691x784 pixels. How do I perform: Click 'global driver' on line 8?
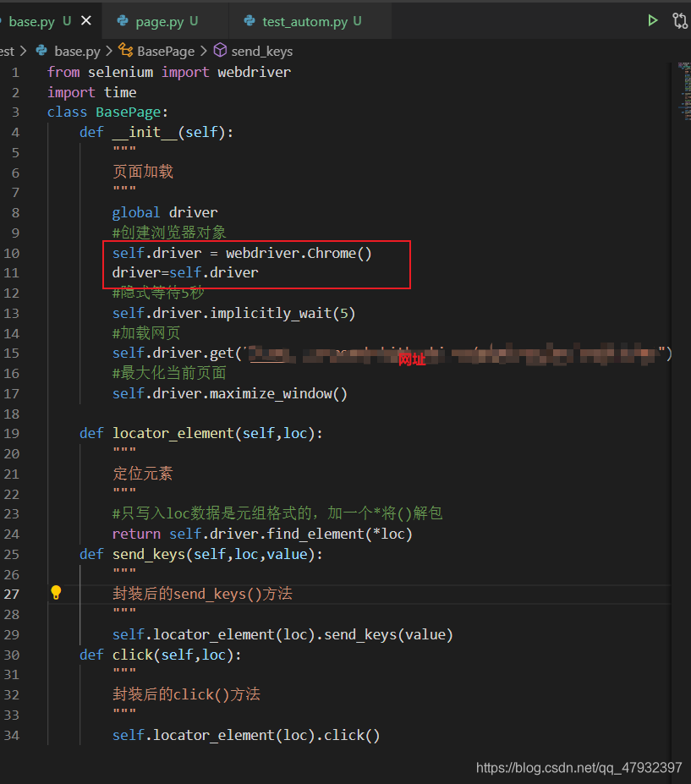[165, 212]
